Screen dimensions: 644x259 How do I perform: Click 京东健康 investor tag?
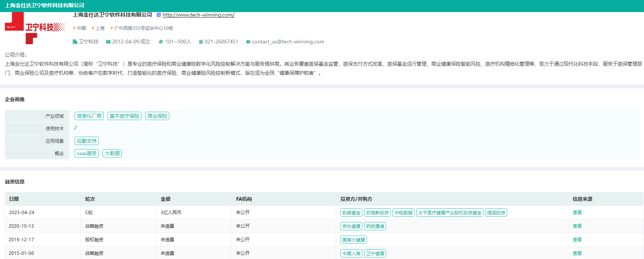point(351,227)
